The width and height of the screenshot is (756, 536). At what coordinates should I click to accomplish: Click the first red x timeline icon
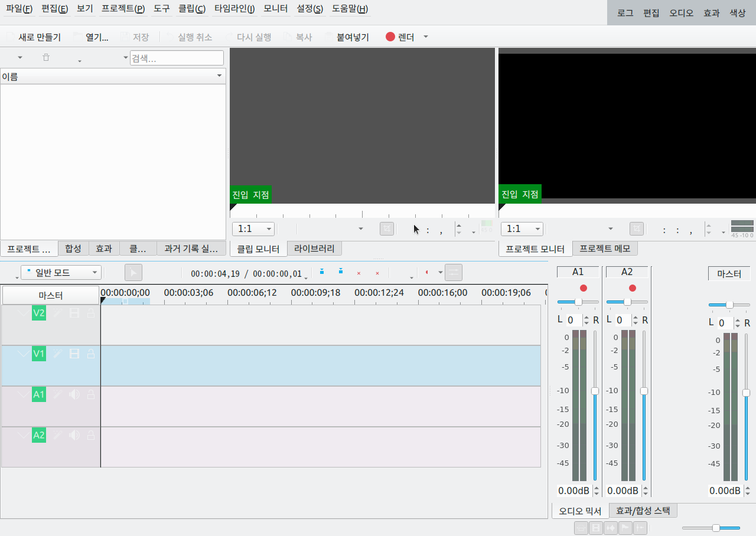point(359,273)
